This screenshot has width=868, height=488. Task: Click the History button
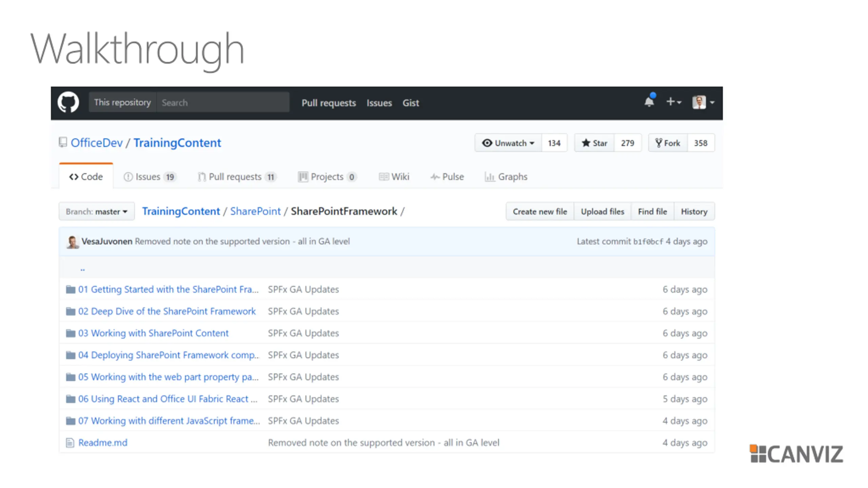click(x=694, y=212)
